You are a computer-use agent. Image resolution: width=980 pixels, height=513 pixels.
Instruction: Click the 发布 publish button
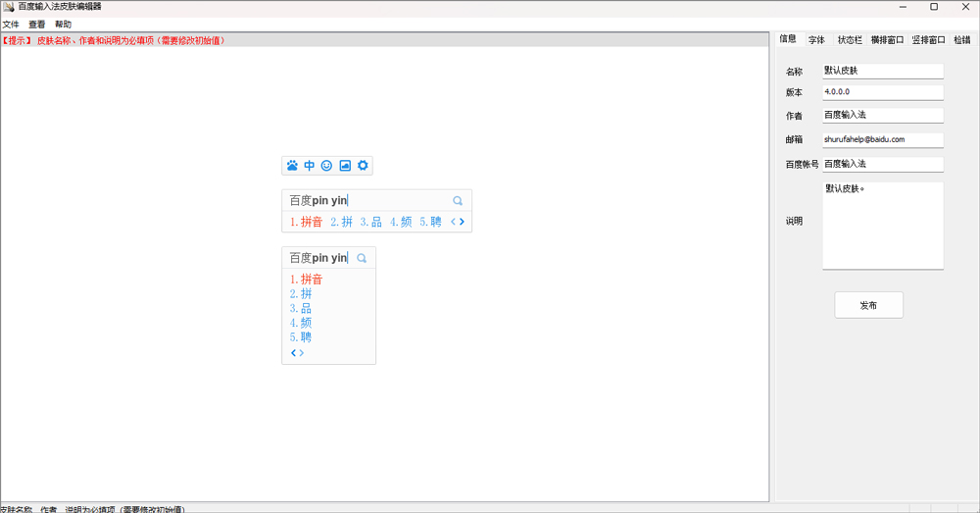(868, 305)
